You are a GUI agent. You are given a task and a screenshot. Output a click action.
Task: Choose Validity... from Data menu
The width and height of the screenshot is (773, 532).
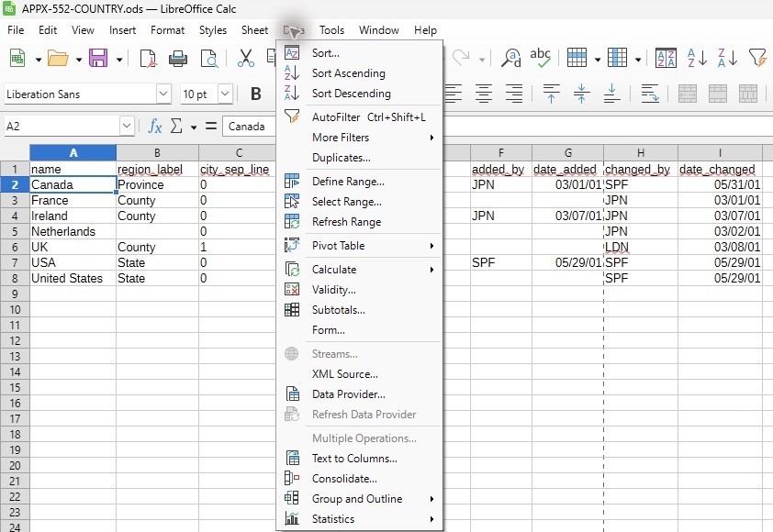[360, 290]
